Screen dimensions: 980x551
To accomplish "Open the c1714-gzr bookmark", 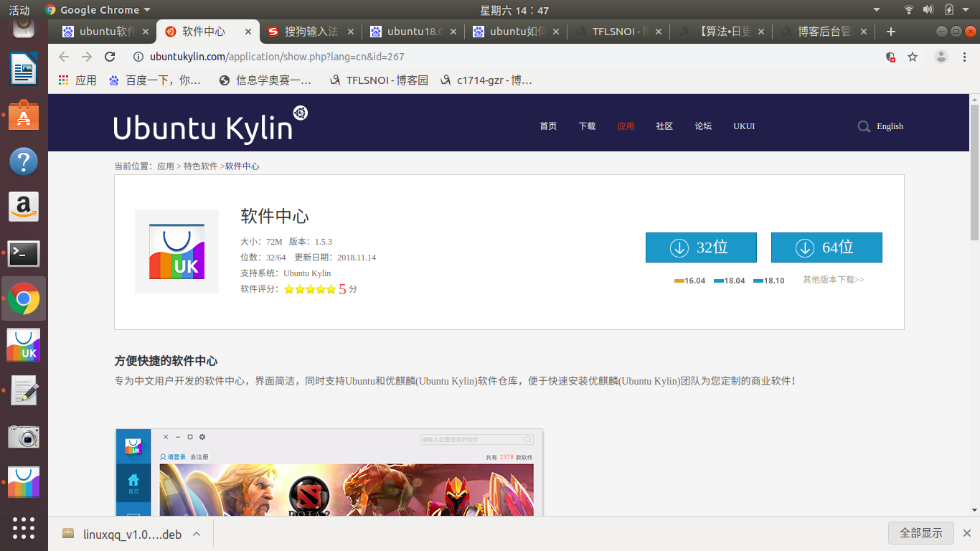I will click(x=486, y=80).
